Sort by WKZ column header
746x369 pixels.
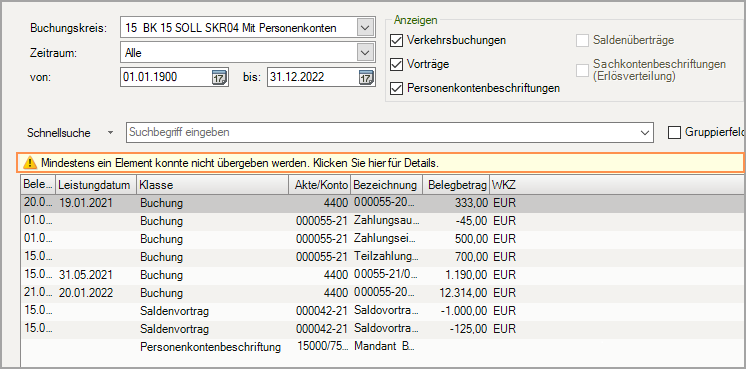tap(504, 184)
